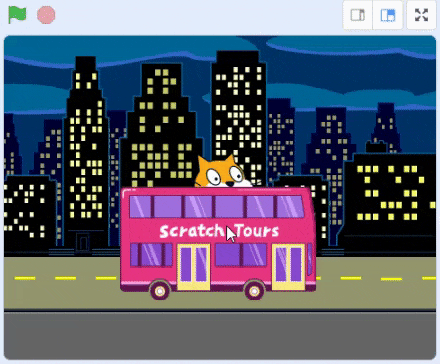440x364 pixels.
Task: Click the orange cat sprite atop the bus
Action: pyautogui.click(x=222, y=172)
